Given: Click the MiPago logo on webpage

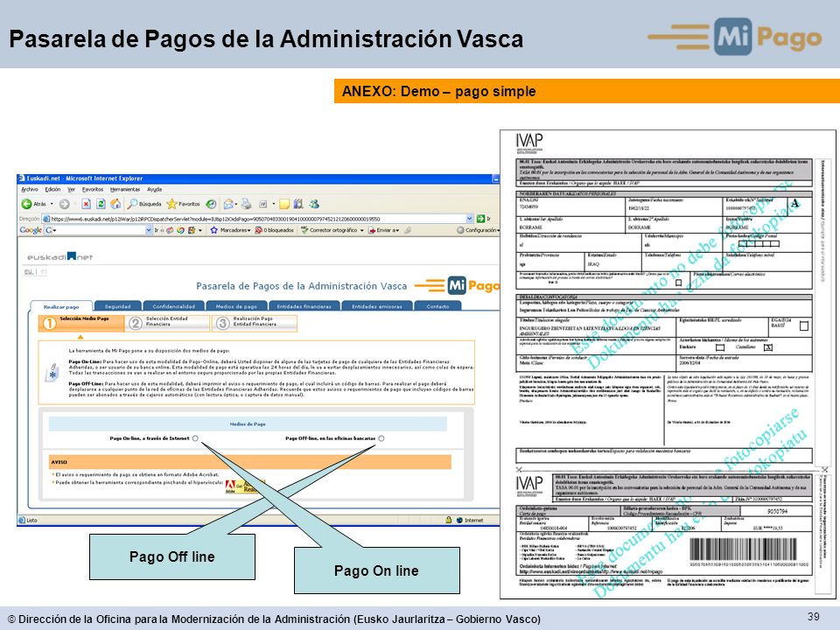Looking at the screenshot, I should pos(457,285).
